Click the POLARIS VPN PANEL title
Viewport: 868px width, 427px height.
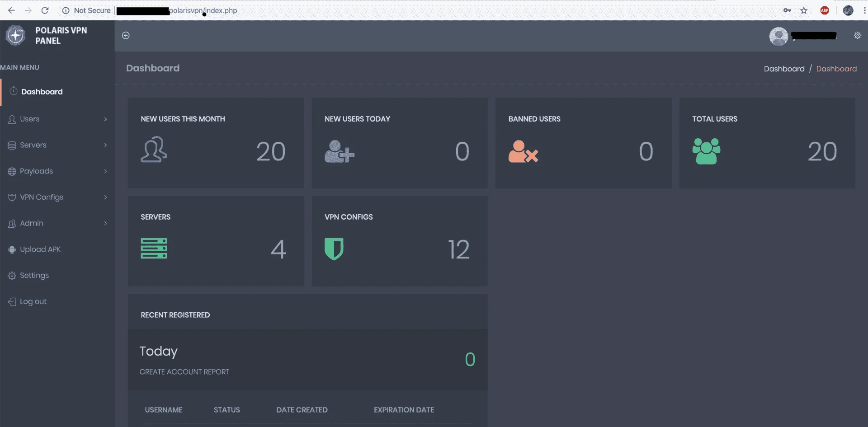point(61,35)
